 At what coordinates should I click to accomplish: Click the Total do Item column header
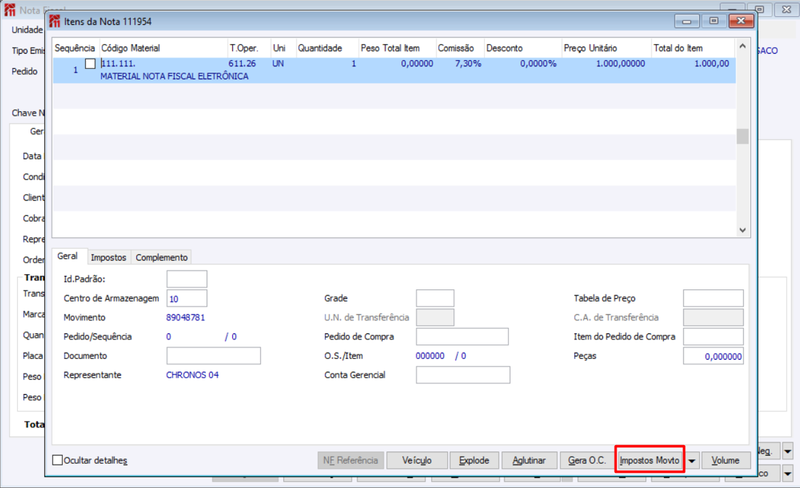click(693, 48)
